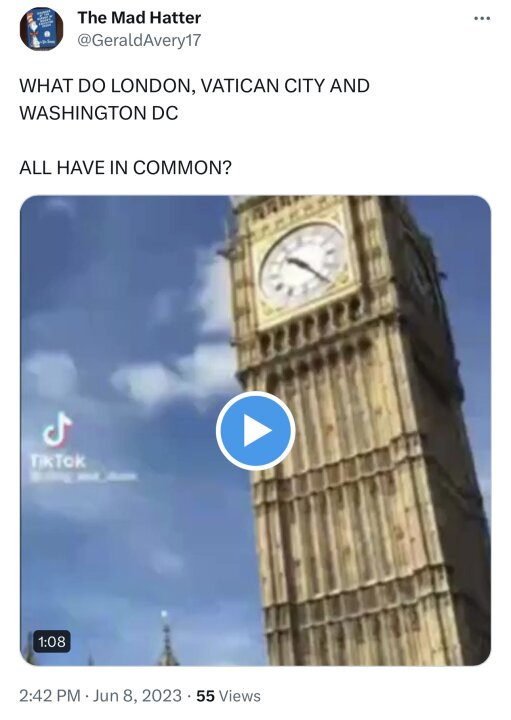Click the blurred TikTok username watermark
Screen dimensions: 511x720
click(83, 477)
